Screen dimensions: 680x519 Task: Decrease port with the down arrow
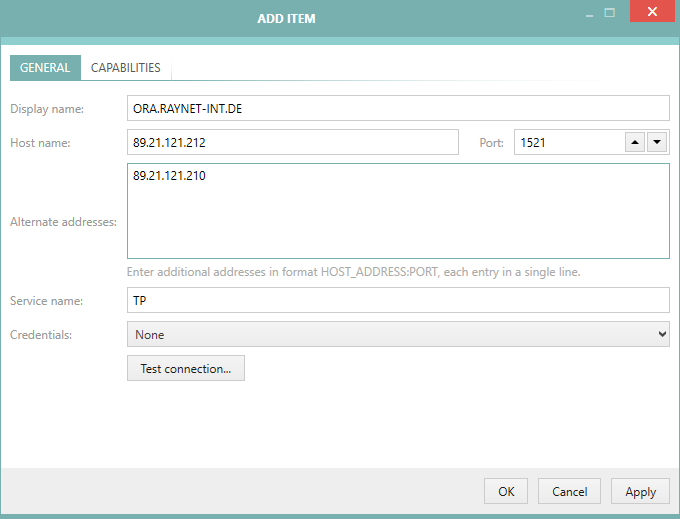coord(657,142)
